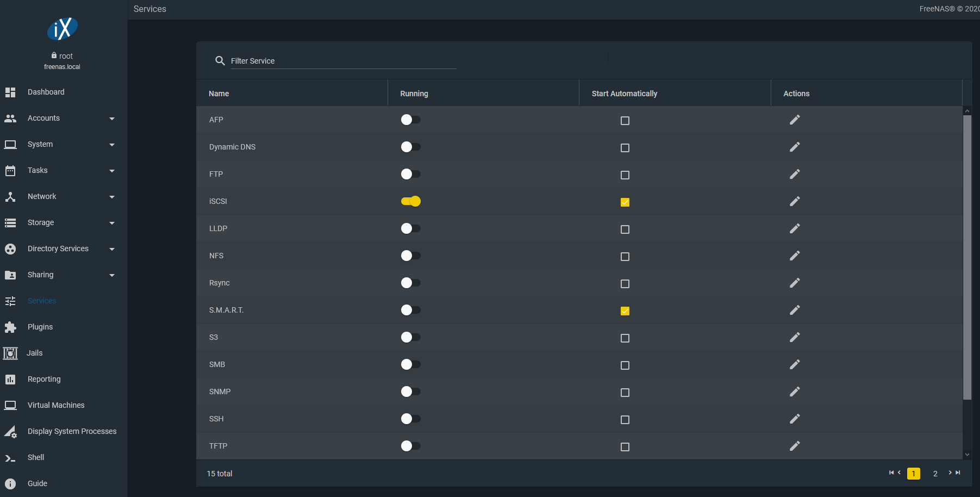The image size is (980, 497).
Task: Focus the Filter Service search field
Action: click(344, 61)
